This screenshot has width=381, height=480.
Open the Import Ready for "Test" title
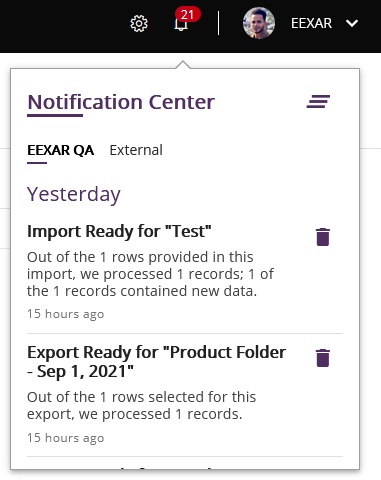(119, 231)
